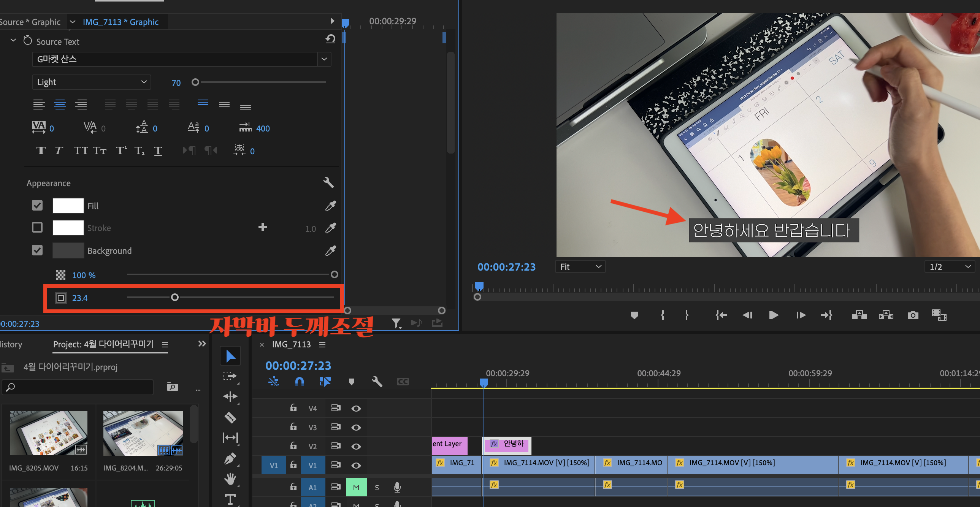Select the Razor tool in the toolbar

(230, 418)
